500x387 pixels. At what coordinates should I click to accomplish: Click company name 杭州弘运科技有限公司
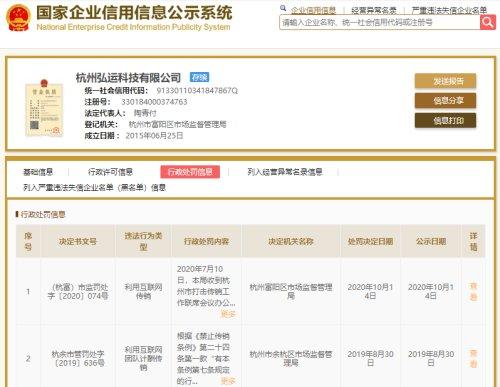pos(128,78)
